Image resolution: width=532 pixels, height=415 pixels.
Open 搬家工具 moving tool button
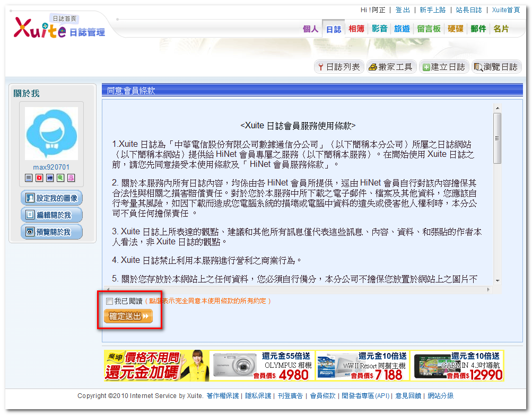390,67
